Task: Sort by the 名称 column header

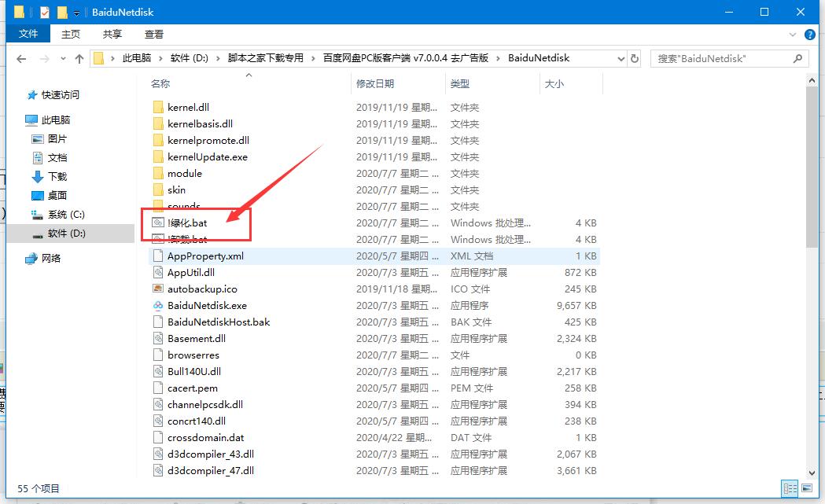Action: tap(160, 83)
